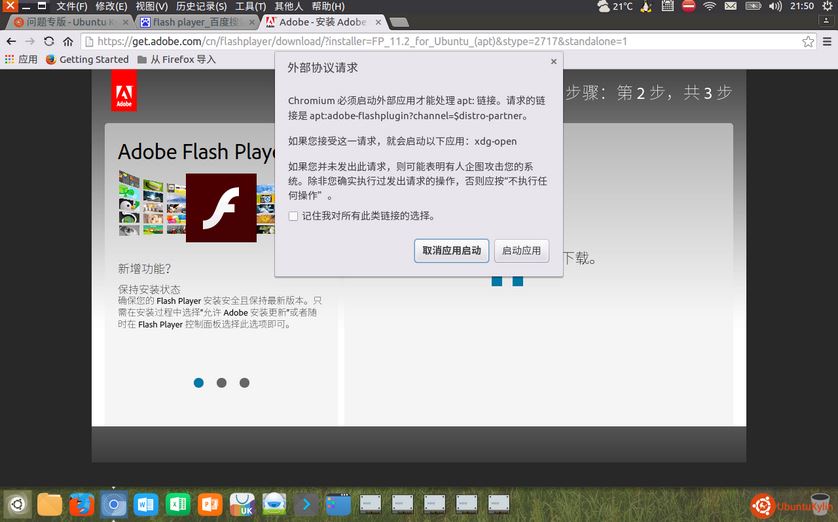Click the browser Back arrow

(x=11, y=41)
